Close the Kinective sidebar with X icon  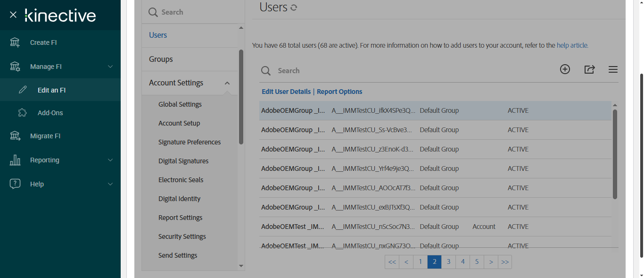[x=13, y=15]
